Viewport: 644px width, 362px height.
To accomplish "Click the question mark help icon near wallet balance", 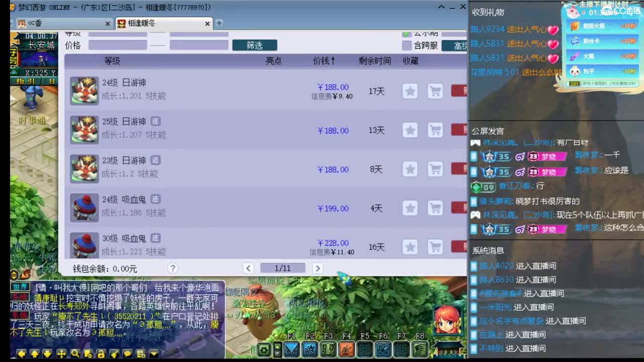I will pyautogui.click(x=172, y=268).
